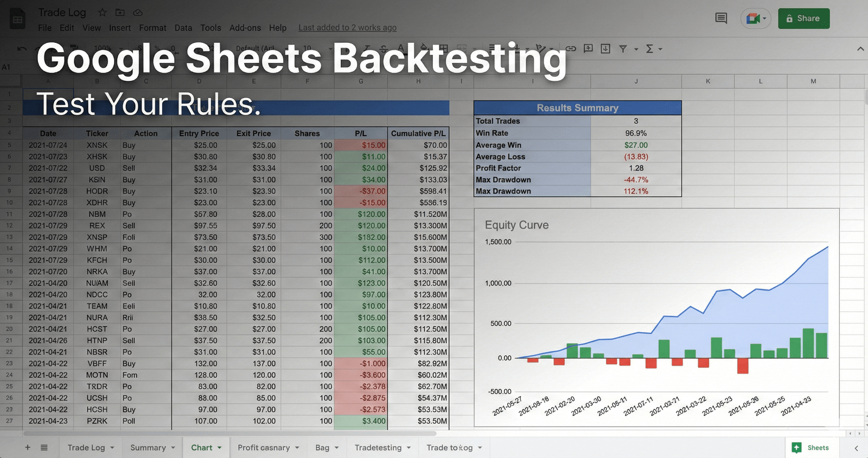Viewport: 868px width, 458px height.
Task: Open the all sheets list icon
Action: (x=44, y=447)
